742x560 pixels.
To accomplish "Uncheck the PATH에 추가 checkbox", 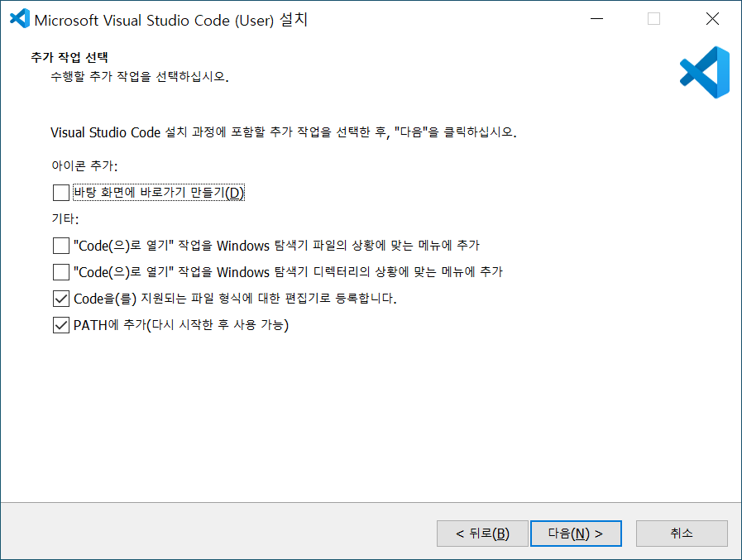I will (61, 325).
